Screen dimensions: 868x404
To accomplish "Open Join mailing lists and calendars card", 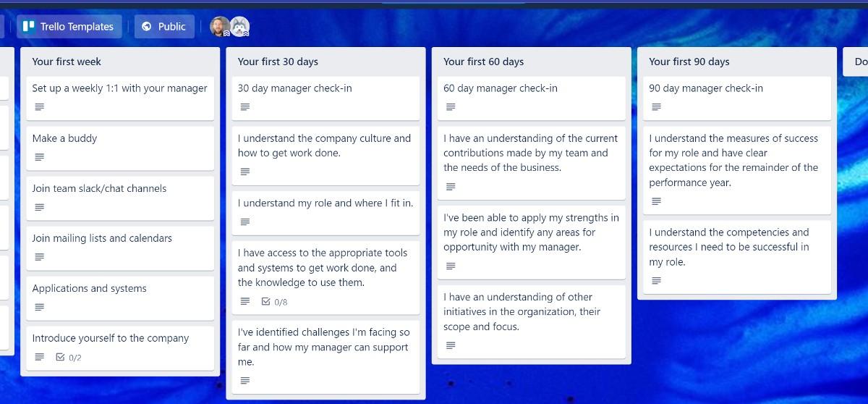I will 102,238.
